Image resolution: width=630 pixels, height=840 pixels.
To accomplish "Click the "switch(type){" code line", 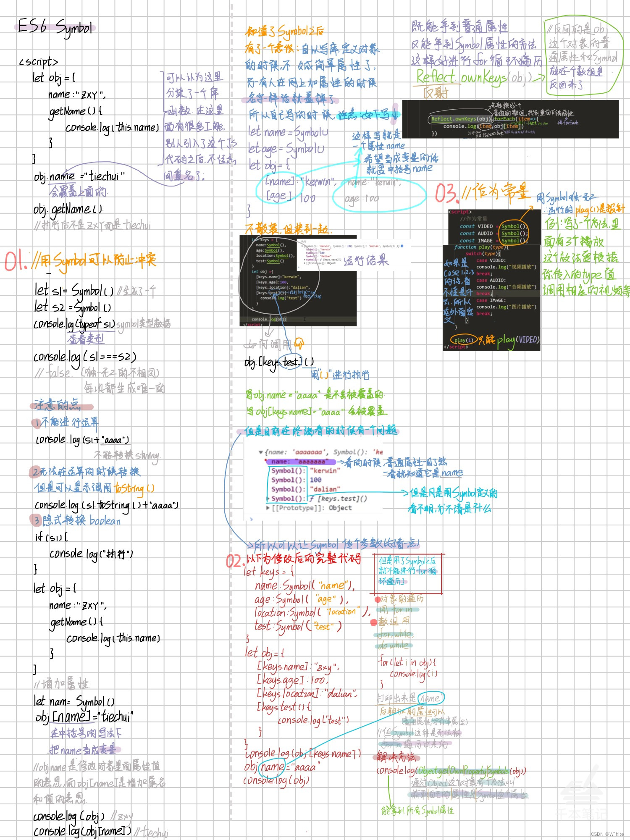I will coord(483,254).
